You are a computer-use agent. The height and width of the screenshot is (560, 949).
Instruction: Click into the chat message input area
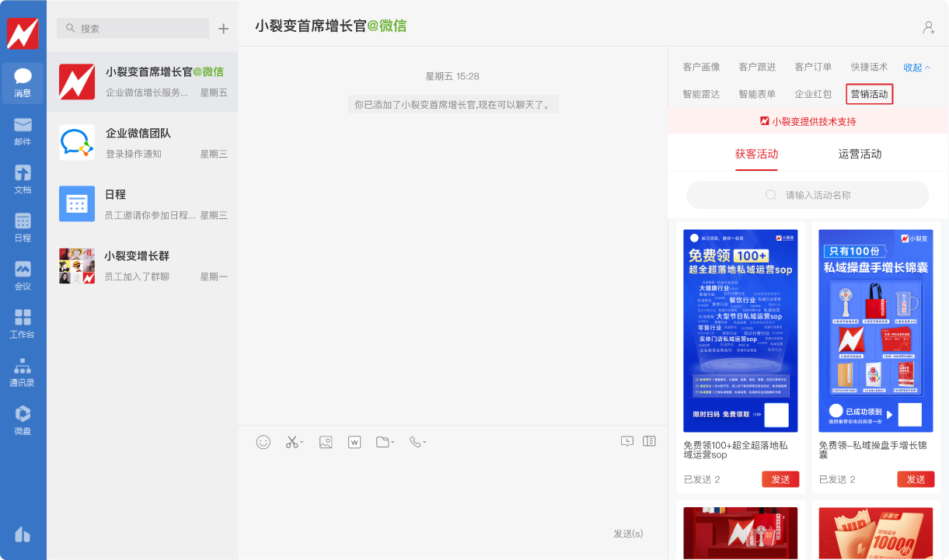tap(452, 489)
